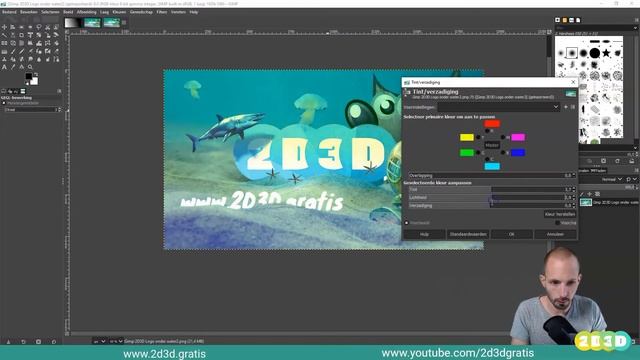Image resolution: width=640 pixels, height=360 pixels.
Task: Save settings as preset with plus icon
Action: (x=566, y=107)
